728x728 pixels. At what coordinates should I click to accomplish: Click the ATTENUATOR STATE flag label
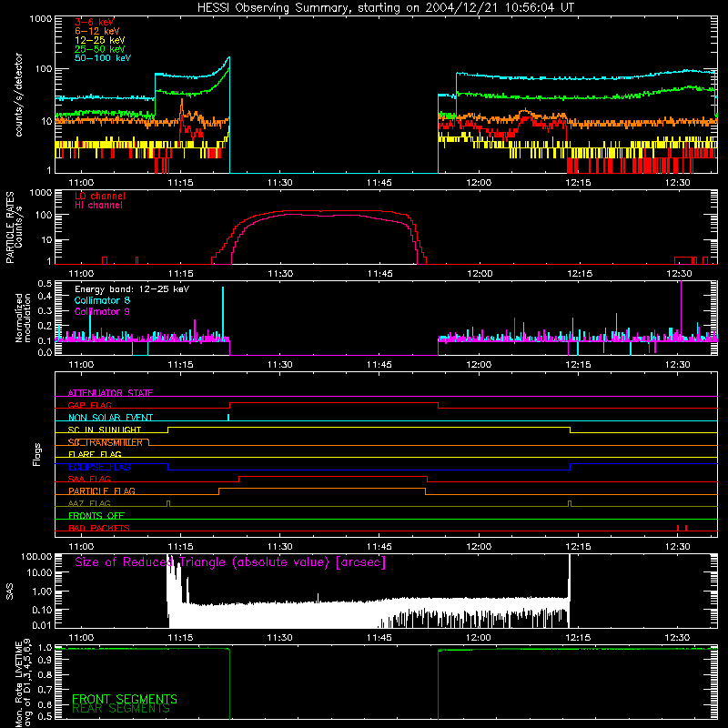click(110, 393)
